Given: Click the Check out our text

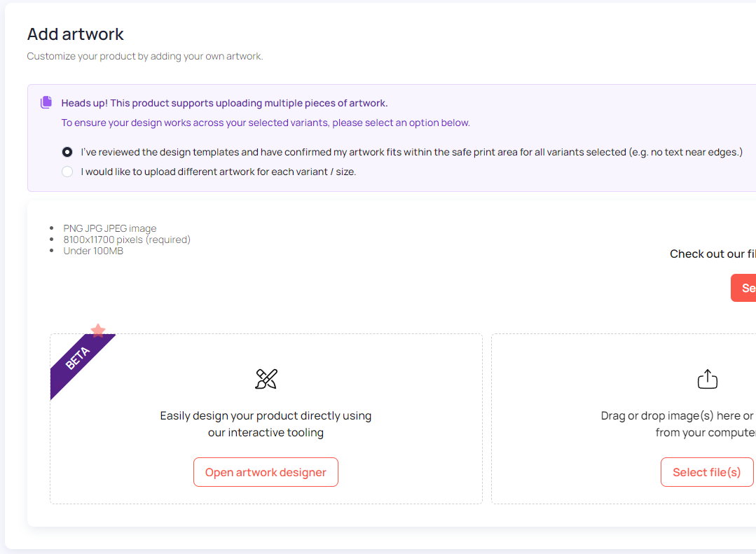Looking at the screenshot, I should [713, 254].
